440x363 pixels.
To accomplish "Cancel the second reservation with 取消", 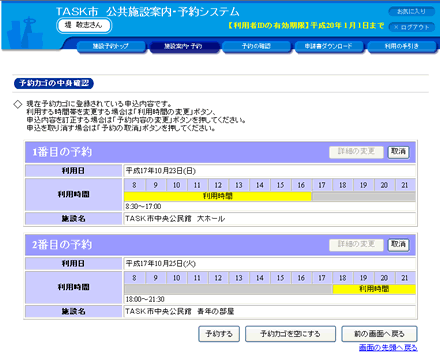I will click(398, 245).
